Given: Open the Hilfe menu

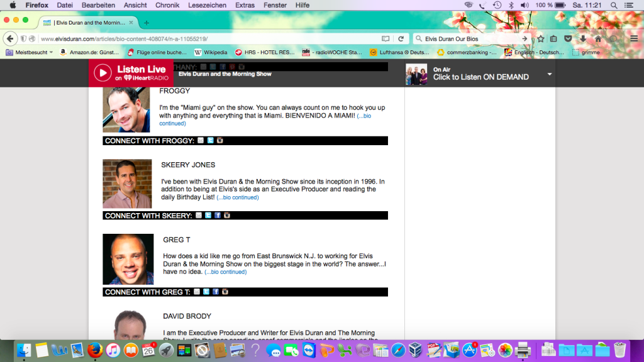Looking at the screenshot, I should 303,5.
